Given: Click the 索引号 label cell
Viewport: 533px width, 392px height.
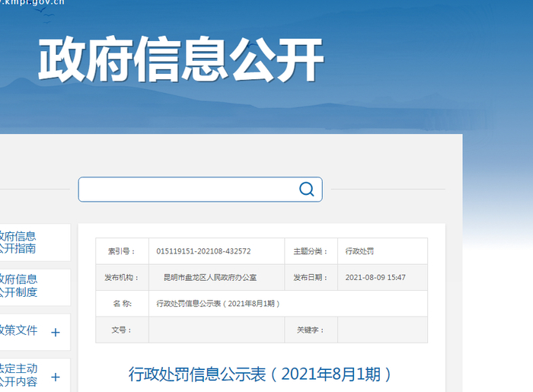Looking at the screenshot, I should click(122, 251).
